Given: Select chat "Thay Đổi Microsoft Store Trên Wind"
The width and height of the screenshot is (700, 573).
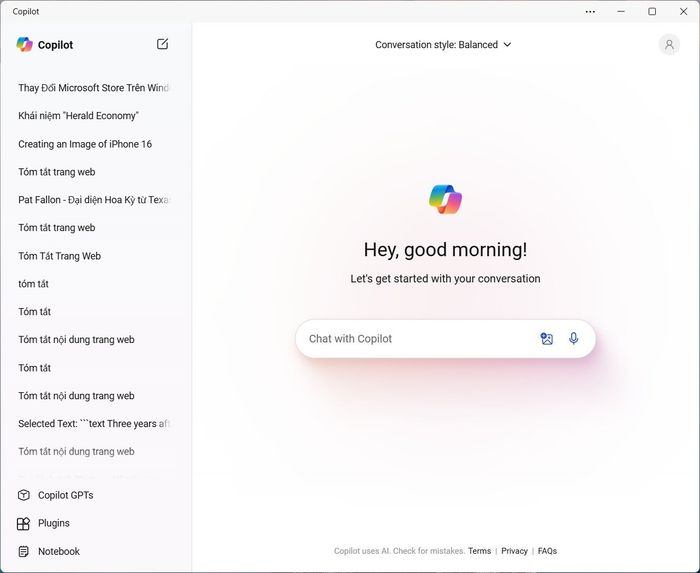Looking at the screenshot, I should tap(93, 87).
